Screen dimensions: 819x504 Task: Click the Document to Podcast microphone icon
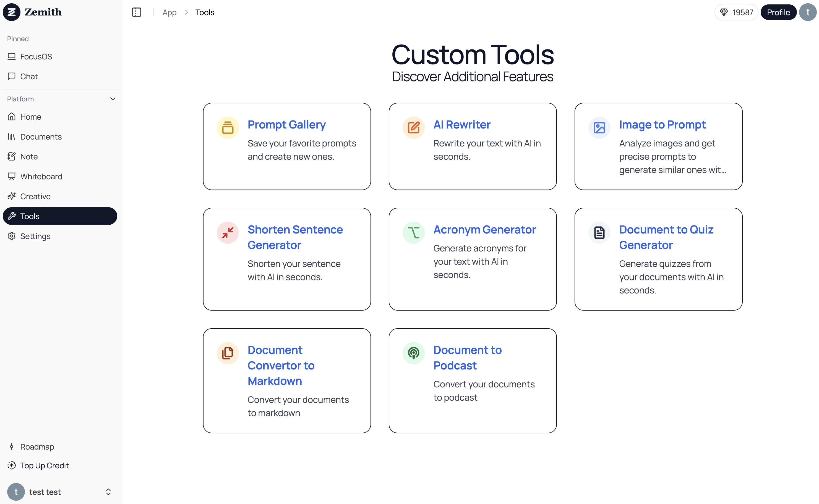click(413, 353)
